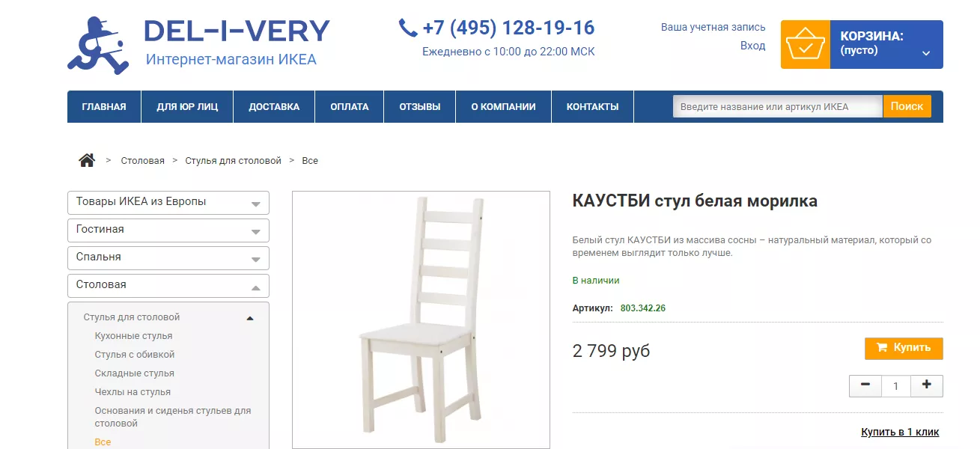Collapse the Стулья для столовой subcategory arrow
This screenshot has height=449, width=980.
point(250,318)
